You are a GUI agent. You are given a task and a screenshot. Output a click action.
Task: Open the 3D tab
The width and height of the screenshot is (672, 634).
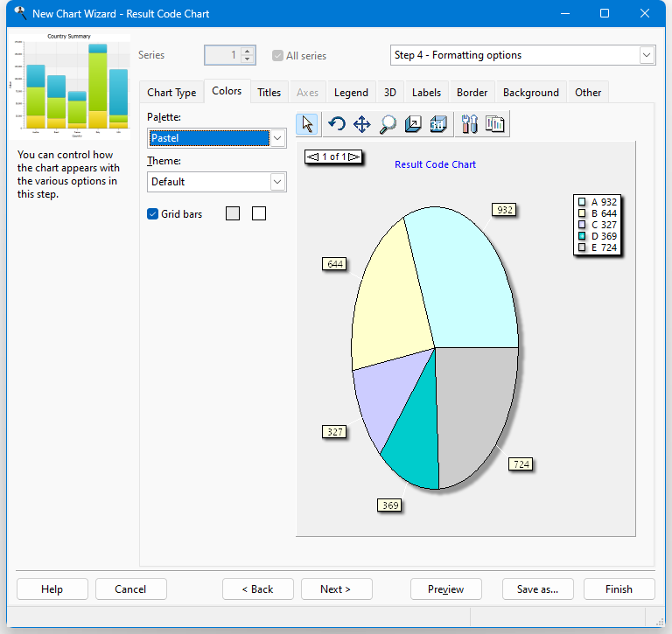click(390, 93)
